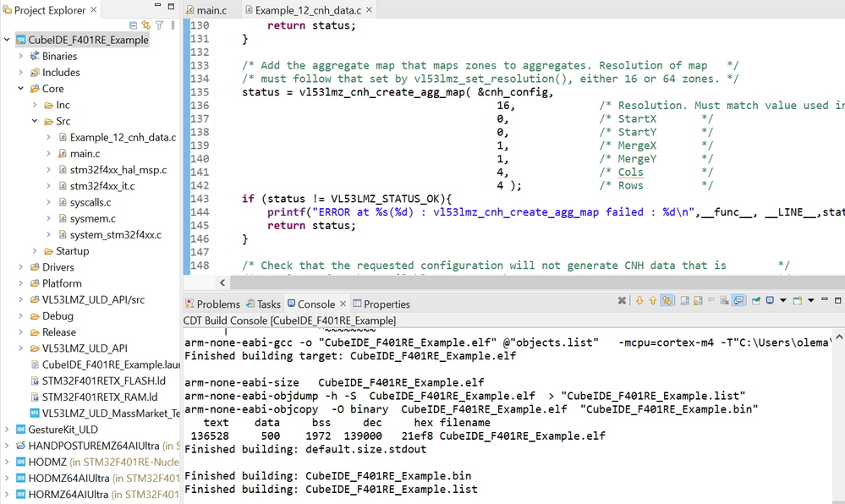Collapse the Core folder
This screenshot has width=845, height=504.
pyautogui.click(x=20, y=89)
